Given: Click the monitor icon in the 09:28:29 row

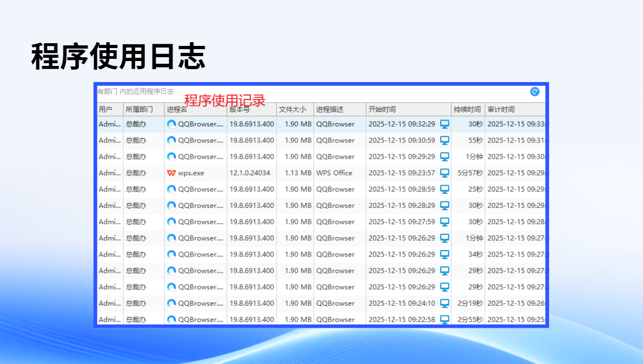Looking at the screenshot, I should tap(445, 206).
